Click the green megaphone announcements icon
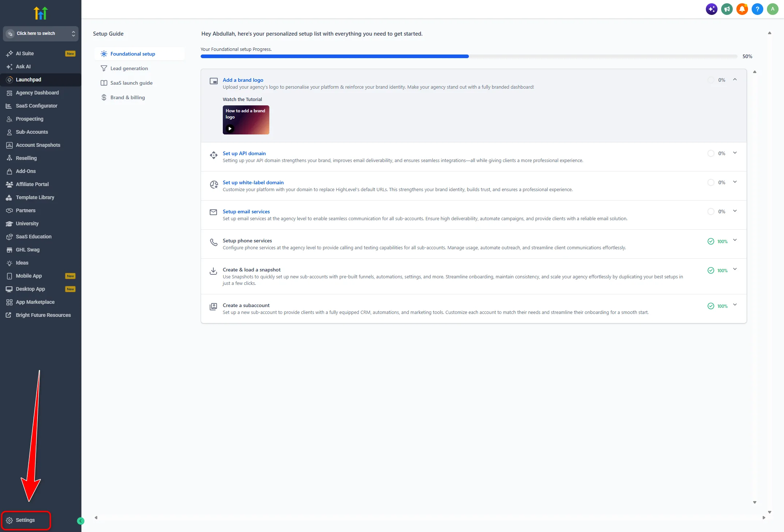The image size is (784, 532). click(x=727, y=9)
